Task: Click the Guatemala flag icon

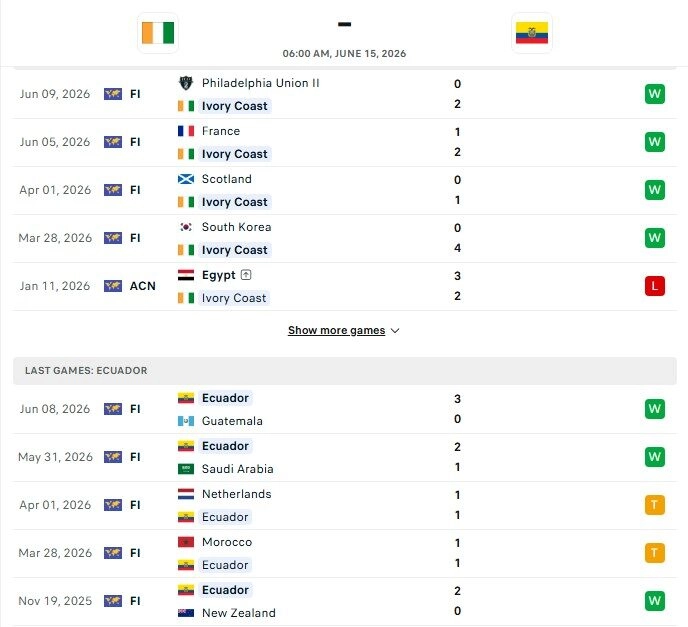Action: [186, 421]
